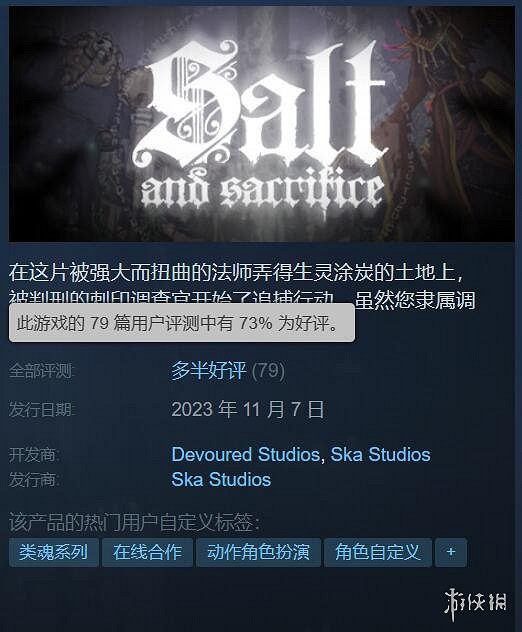This screenshot has height=632, width=522.
Task: Select the 角色自定义 tag
Action: [378, 552]
